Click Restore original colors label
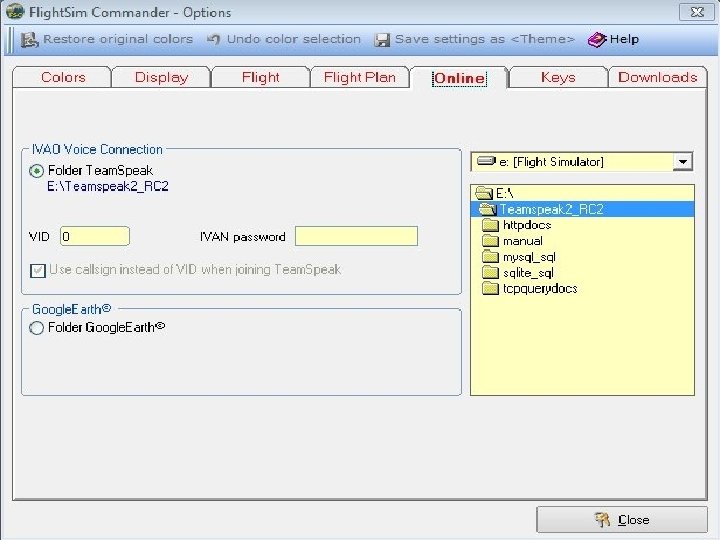720x540 pixels. click(x=118, y=39)
